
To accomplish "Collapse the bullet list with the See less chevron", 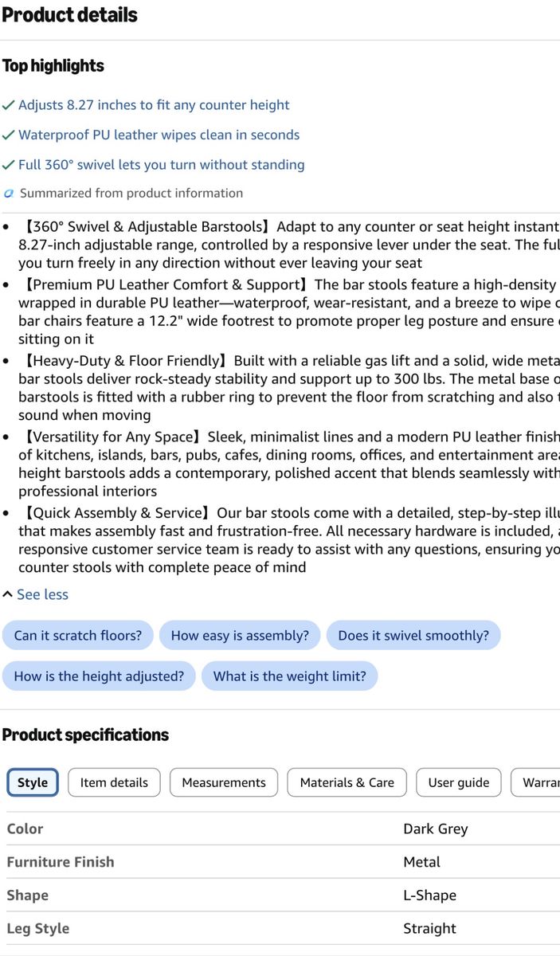I will 8,594.
